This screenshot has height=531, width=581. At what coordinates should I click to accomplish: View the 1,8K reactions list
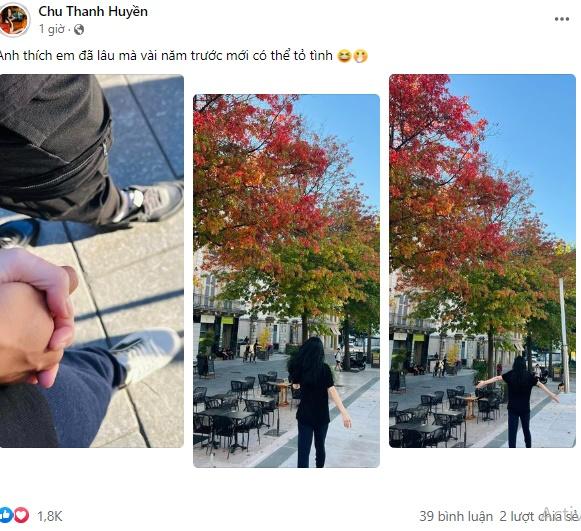coord(50,516)
